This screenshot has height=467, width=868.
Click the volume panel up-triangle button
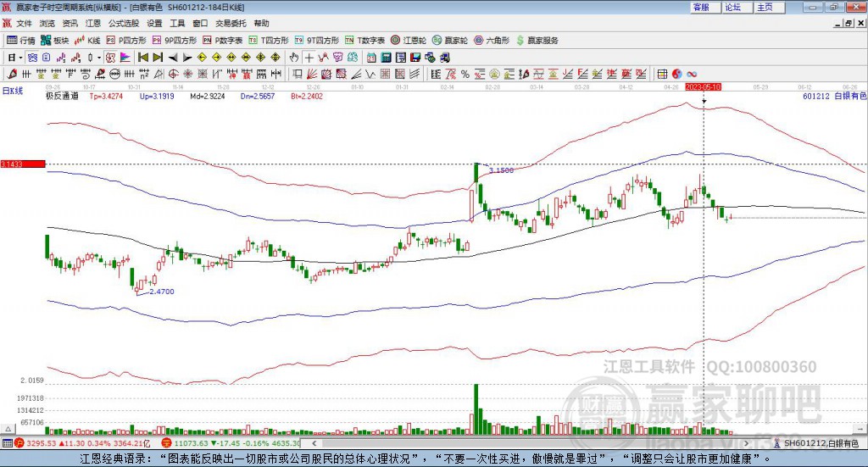coord(8,429)
